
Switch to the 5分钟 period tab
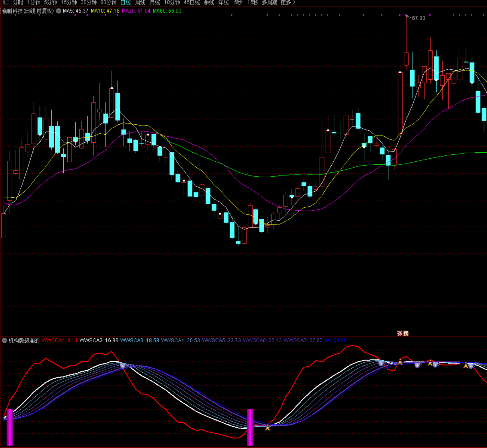click(50, 3)
